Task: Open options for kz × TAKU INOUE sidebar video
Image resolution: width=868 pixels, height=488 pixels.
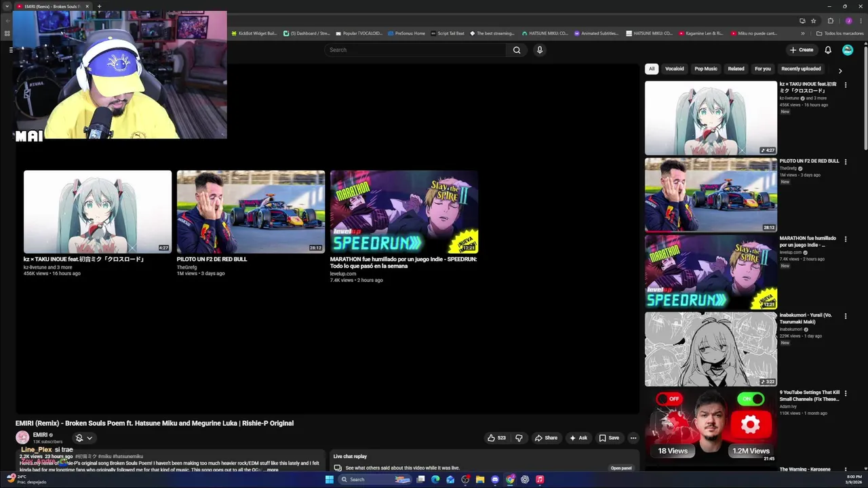Action: (846, 85)
